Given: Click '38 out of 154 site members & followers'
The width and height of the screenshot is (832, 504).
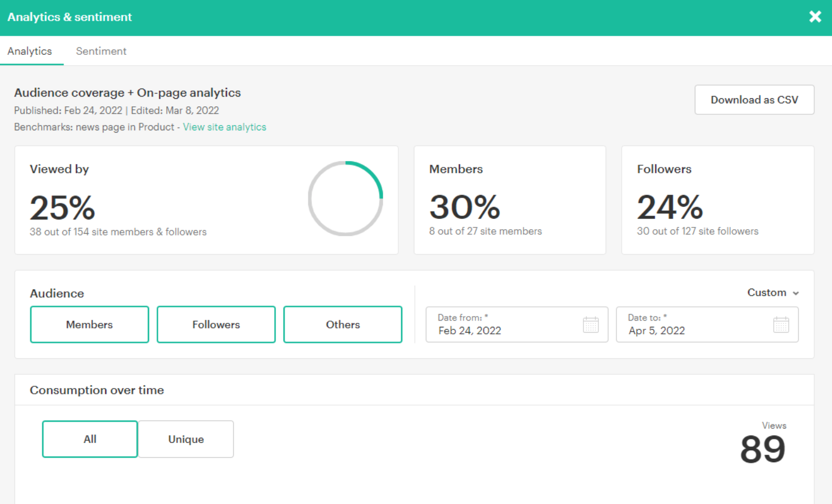Looking at the screenshot, I should pyautogui.click(x=118, y=231).
